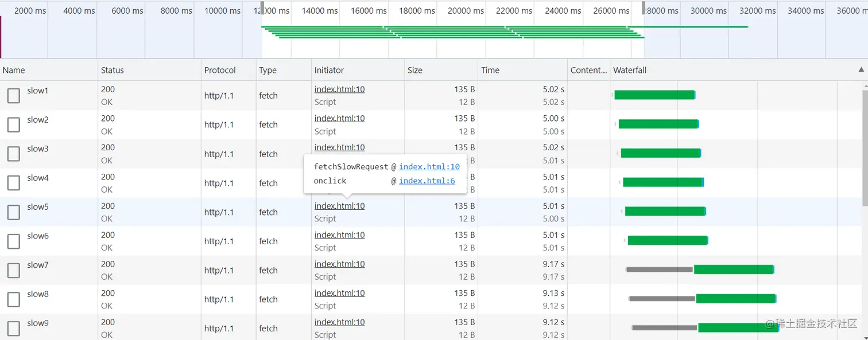Click the vertical scrollbar of request list
The height and width of the screenshot is (340, 868).
(865, 149)
